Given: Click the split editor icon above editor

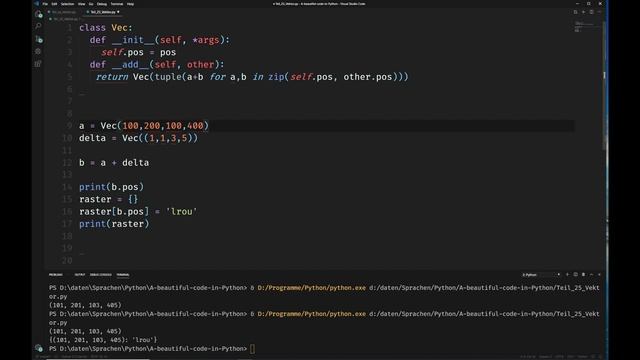Looking at the screenshot, I should point(591,12).
